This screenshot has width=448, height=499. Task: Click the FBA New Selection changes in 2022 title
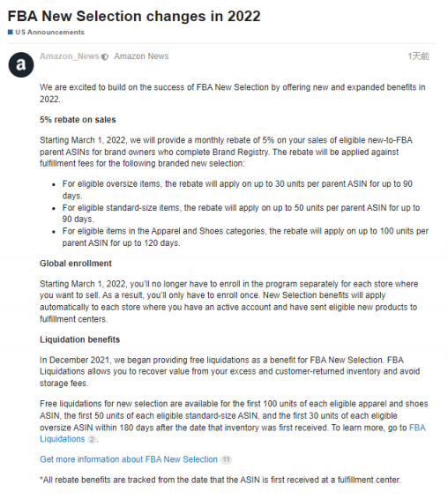(134, 16)
